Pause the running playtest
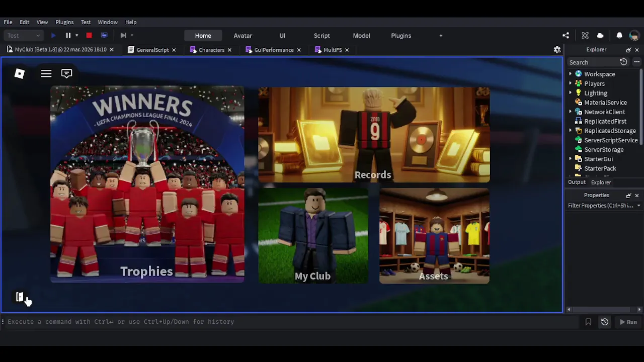Viewport: 644px width, 362px height. point(68,36)
